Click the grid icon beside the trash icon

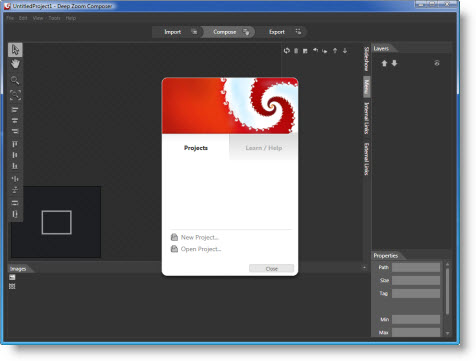305,51
